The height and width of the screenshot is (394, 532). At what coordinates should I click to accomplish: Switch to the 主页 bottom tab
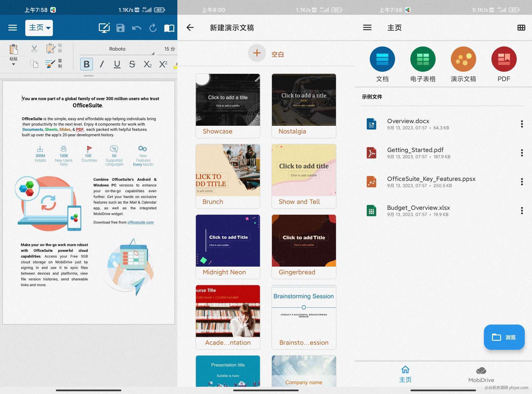[405, 374]
